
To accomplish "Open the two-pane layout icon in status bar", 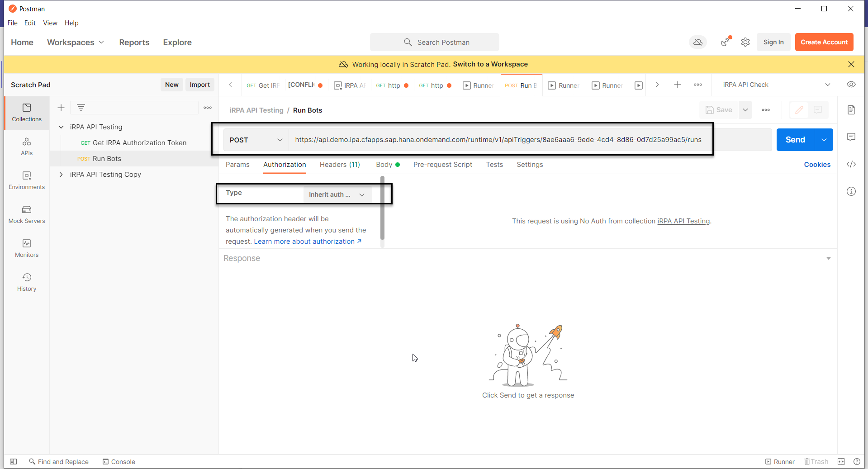I will pyautogui.click(x=841, y=462).
